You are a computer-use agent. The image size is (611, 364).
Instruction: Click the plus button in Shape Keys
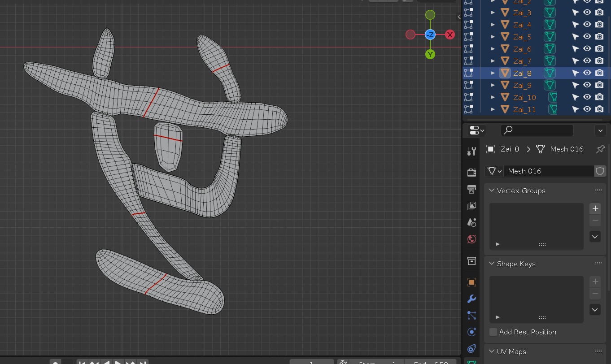pyautogui.click(x=595, y=282)
